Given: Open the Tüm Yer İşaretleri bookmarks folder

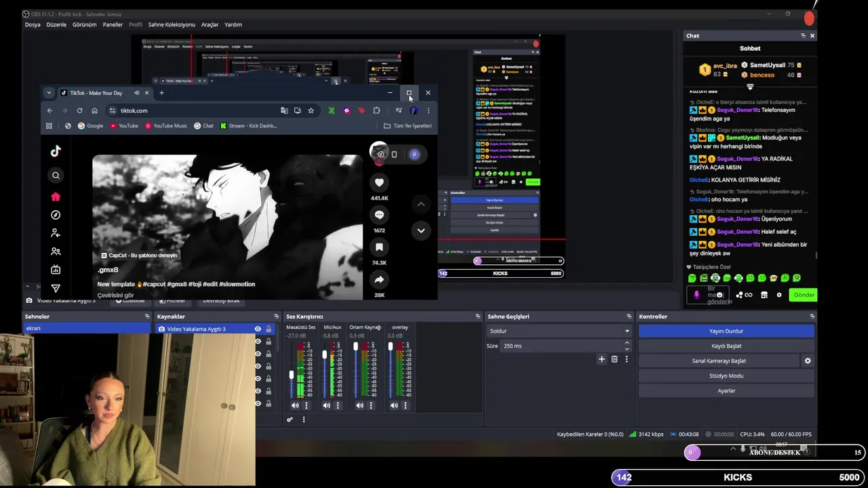Looking at the screenshot, I should coord(408,126).
